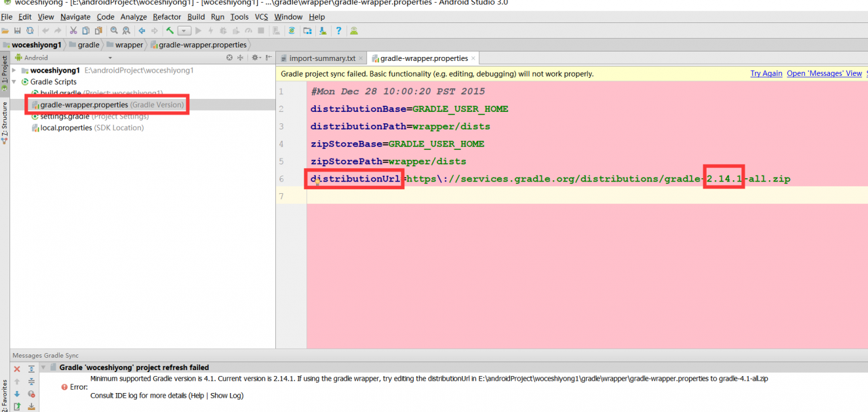This screenshot has width=868, height=412.
Task: Open Find with the magnifier icon
Action: coord(114,30)
